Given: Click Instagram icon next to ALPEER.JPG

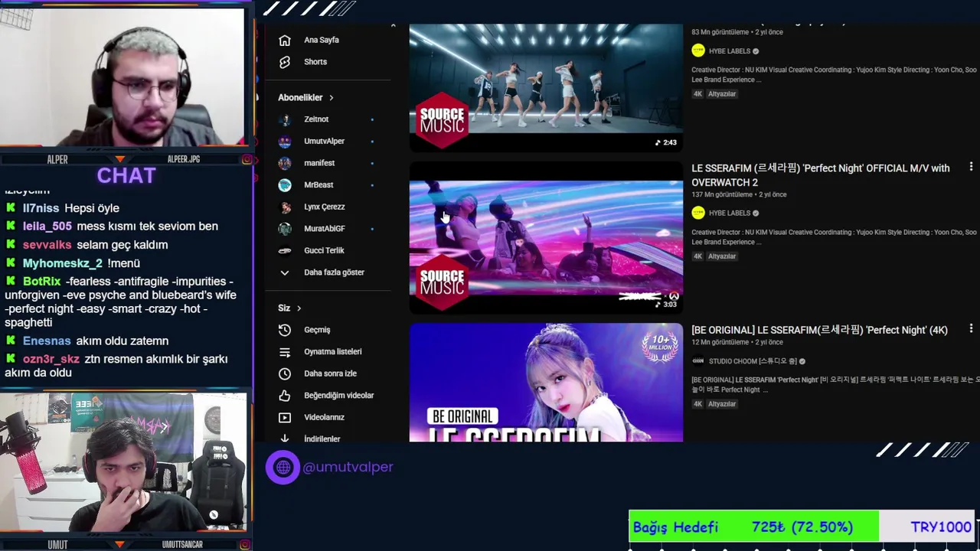Looking at the screenshot, I should point(247,159).
